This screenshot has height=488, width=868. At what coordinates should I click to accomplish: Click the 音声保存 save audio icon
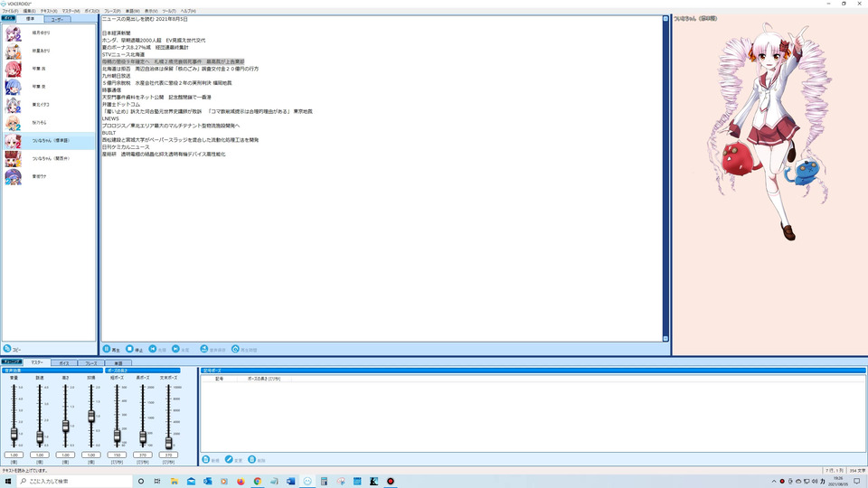(x=203, y=349)
